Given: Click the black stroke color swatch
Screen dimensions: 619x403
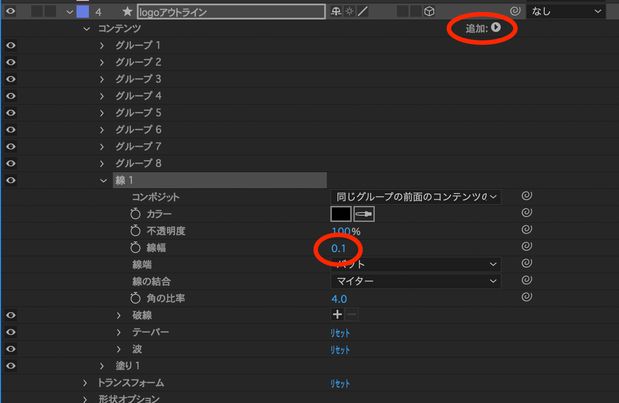Looking at the screenshot, I should (x=341, y=214).
